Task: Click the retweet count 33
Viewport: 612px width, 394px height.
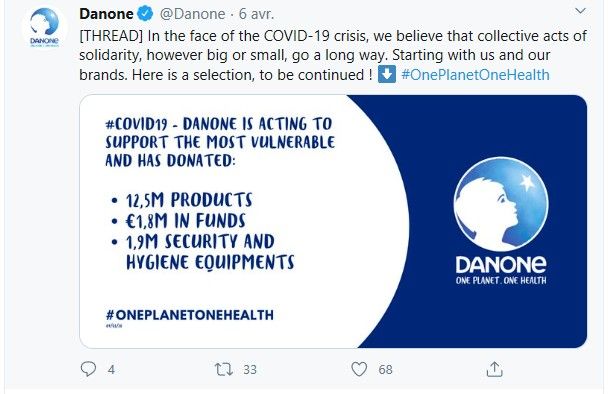Action: [250, 369]
